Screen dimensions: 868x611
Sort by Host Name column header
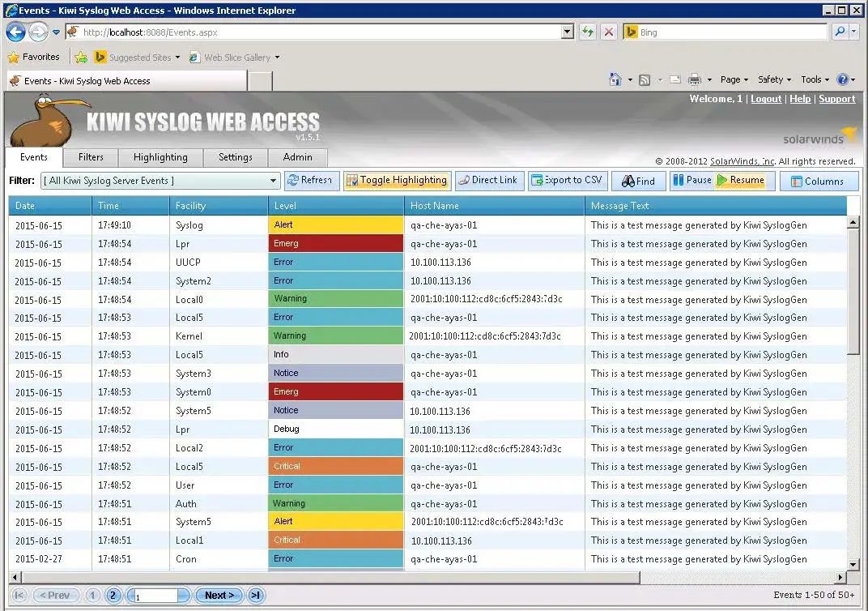pos(495,206)
